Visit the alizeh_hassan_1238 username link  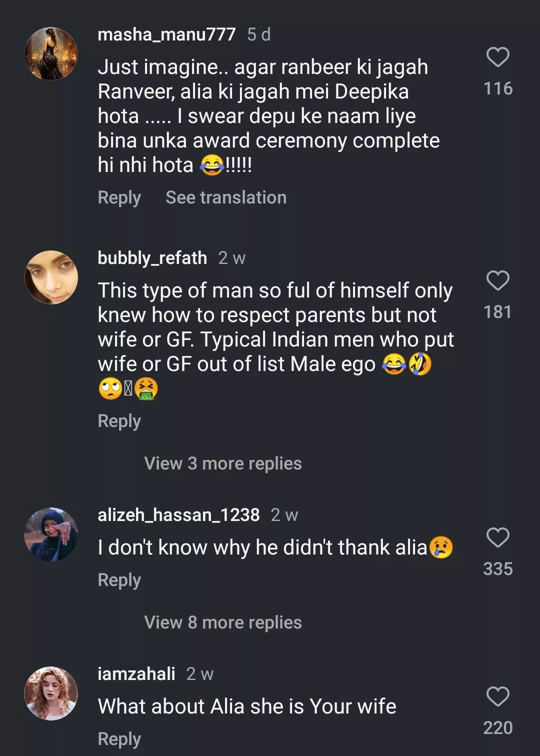(178, 515)
